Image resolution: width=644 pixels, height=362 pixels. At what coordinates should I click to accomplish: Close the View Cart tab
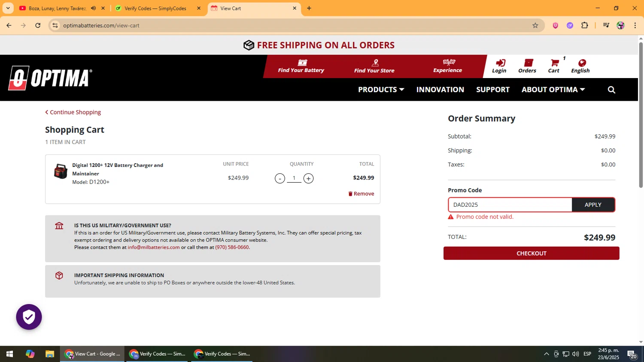tap(295, 8)
